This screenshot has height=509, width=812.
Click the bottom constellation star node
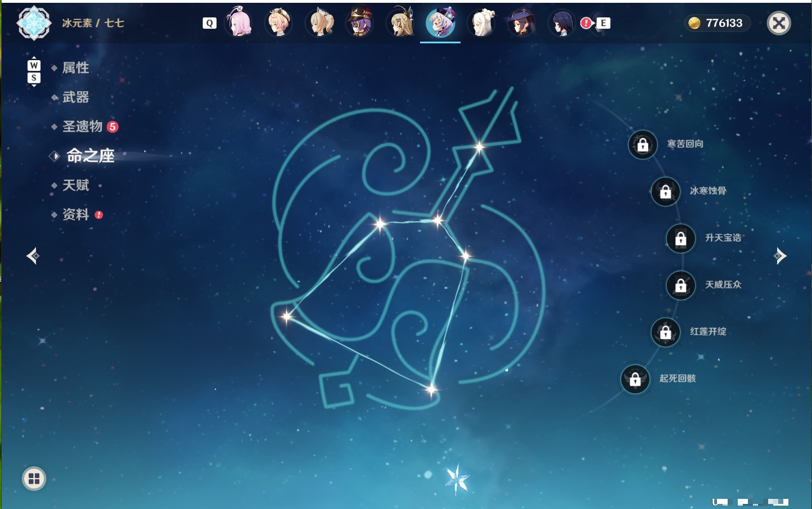pyautogui.click(x=431, y=389)
